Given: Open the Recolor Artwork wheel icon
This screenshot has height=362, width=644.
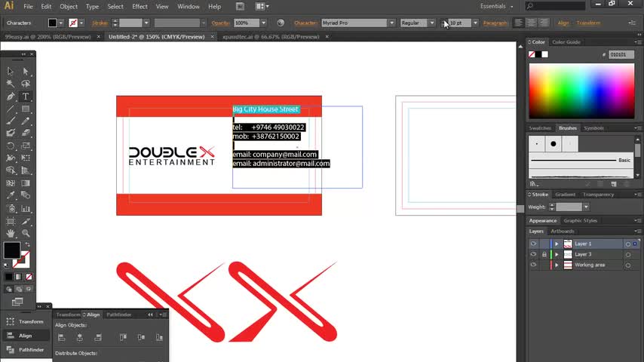Looking at the screenshot, I should coord(281,23).
